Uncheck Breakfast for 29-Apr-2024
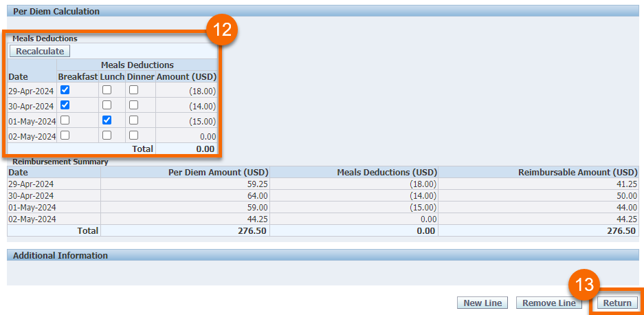 click(65, 90)
